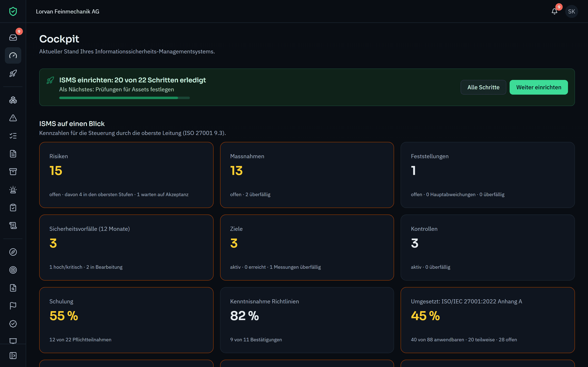This screenshot has height=367, width=588.
Task: Open the flag icon in sidebar
Action: pyautogui.click(x=13, y=306)
